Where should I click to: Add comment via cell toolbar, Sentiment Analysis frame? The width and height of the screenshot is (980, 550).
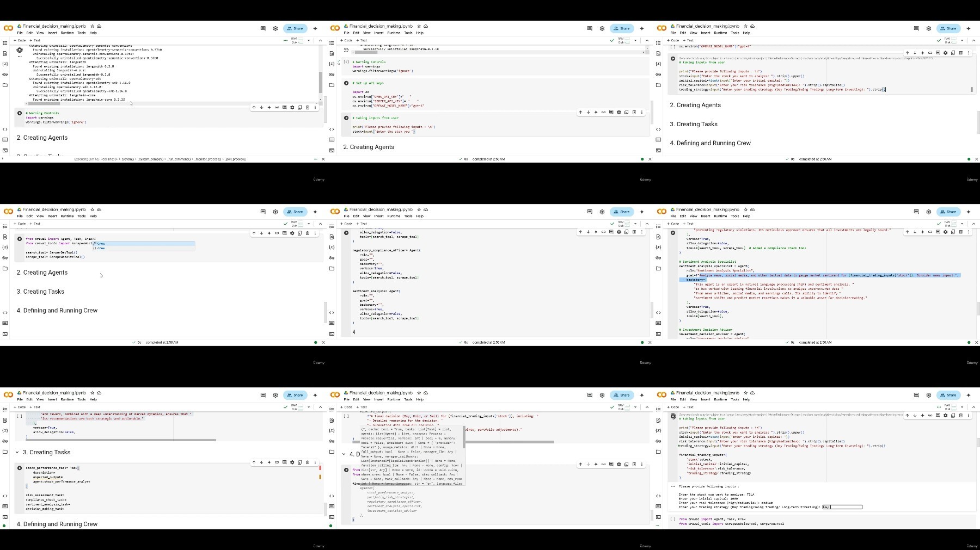938,232
